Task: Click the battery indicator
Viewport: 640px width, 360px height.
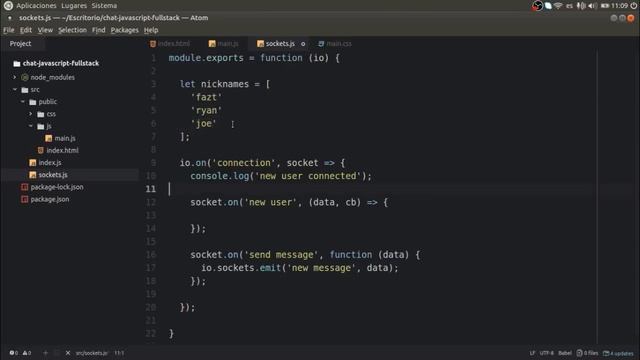Action: click(x=605, y=6)
